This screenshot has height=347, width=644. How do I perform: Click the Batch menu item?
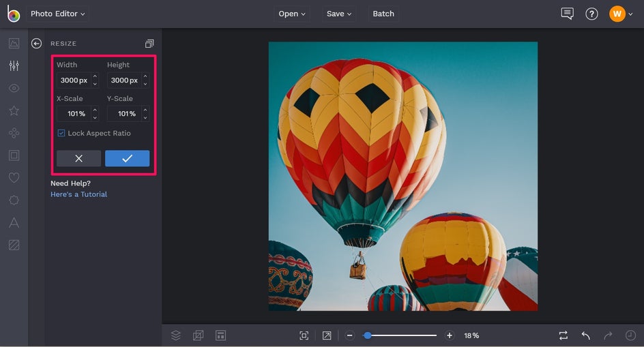383,14
